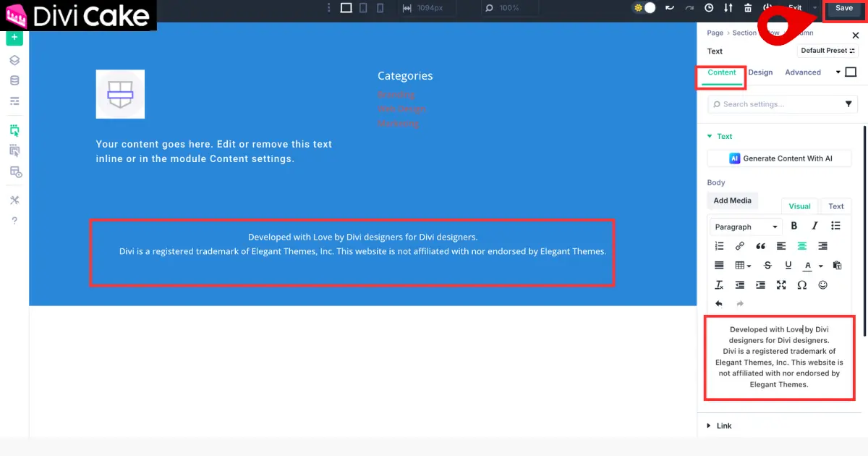Viewport: 868px width, 456px height.
Task: Click the active center align icon
Action: click(801, 246)
